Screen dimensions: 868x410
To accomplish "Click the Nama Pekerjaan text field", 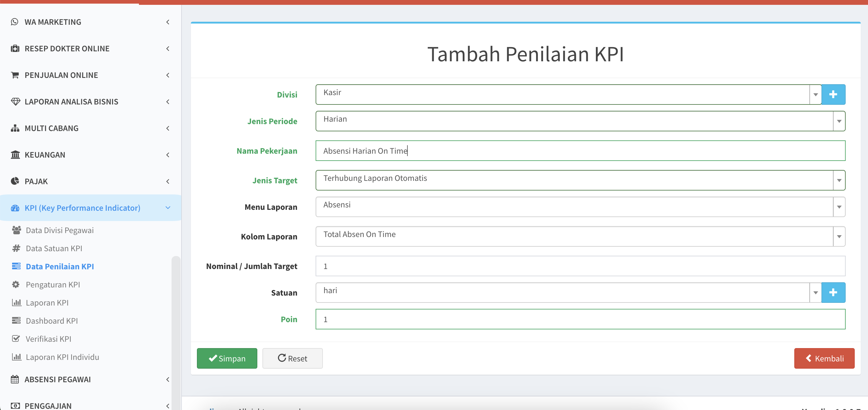I will pos(580,151).
